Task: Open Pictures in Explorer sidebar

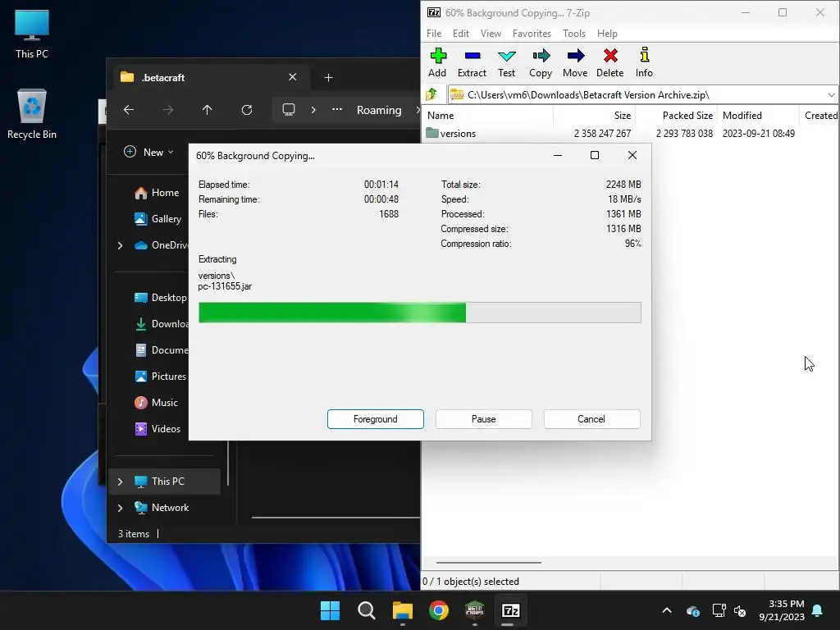Action: click(x=161, y=376)
